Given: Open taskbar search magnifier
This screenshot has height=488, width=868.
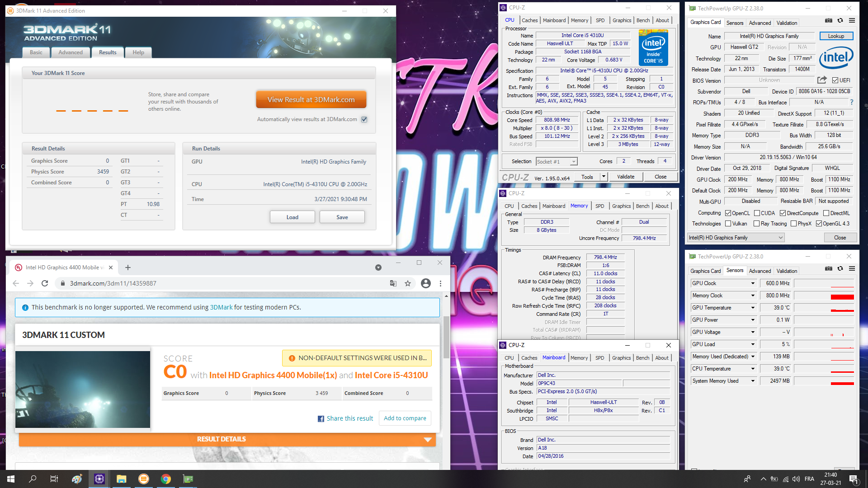Looking at the screenshot, I should 33,479.
